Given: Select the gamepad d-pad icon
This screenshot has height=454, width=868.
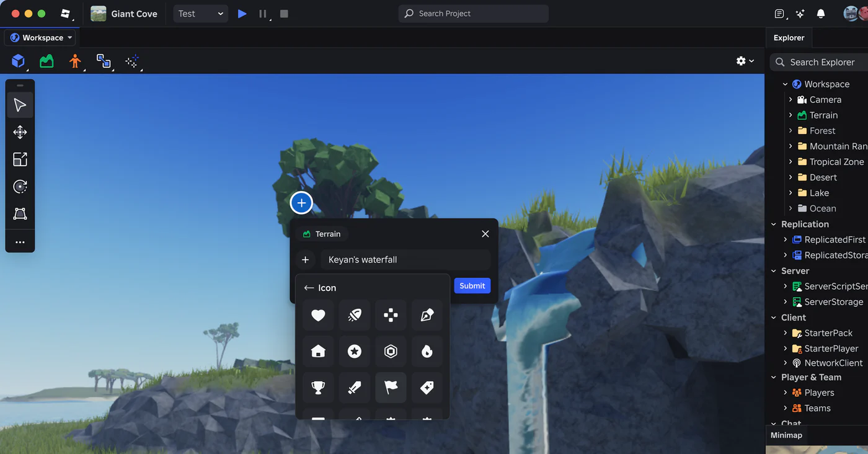Looking at the screenshot, I should tap(391, 315).
